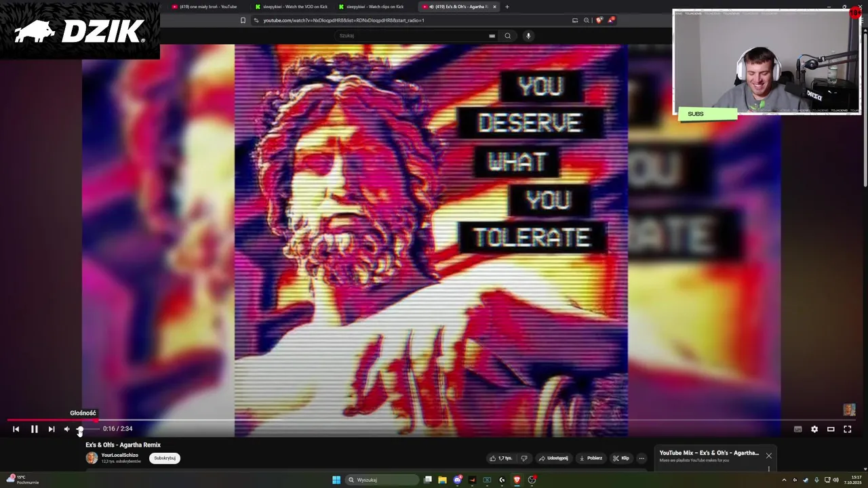The image size is (868, 488).
Task: Open the YourLocalSchizo channel name link
Action: point(120,455)
